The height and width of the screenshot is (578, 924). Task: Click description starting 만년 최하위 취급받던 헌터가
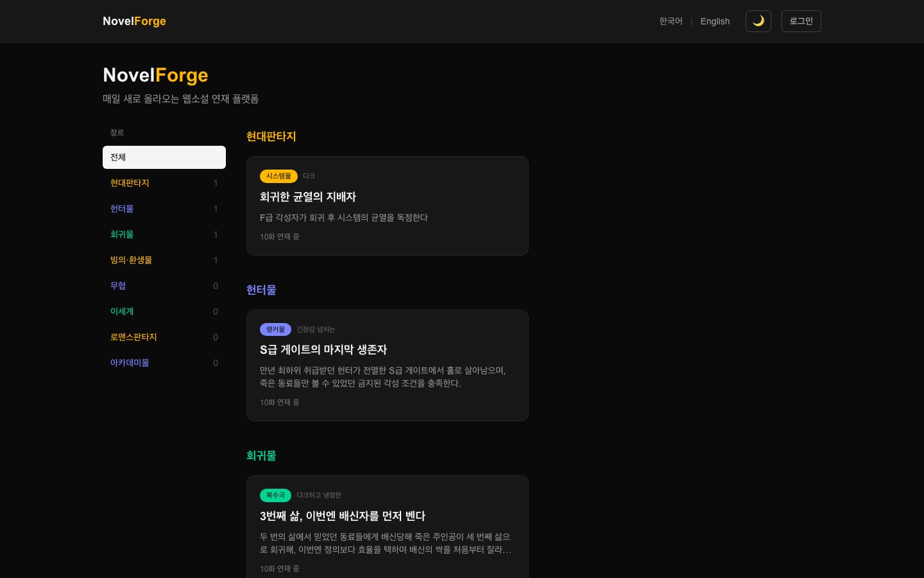[x=383, y=377]
